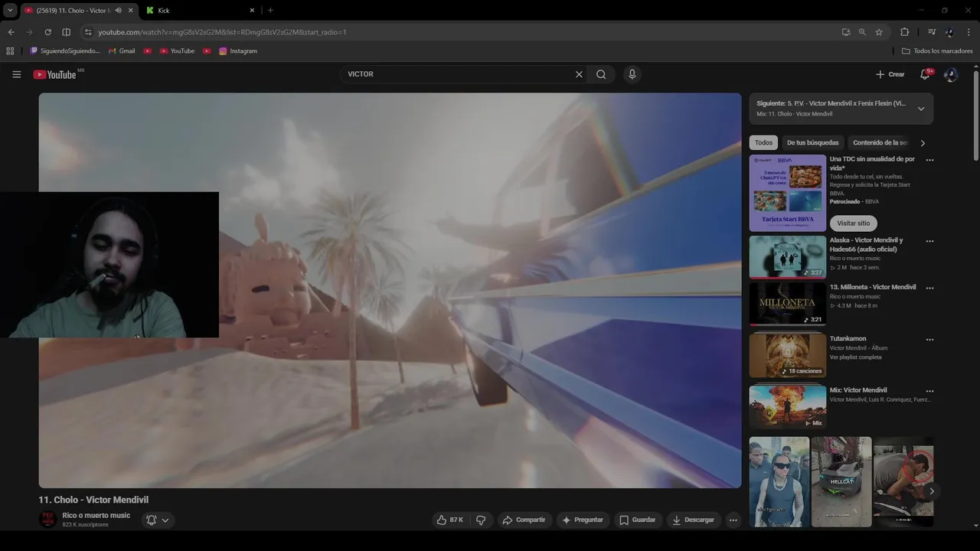
Task: Open more actions menu beside Descargar
Action: [733, 520]
